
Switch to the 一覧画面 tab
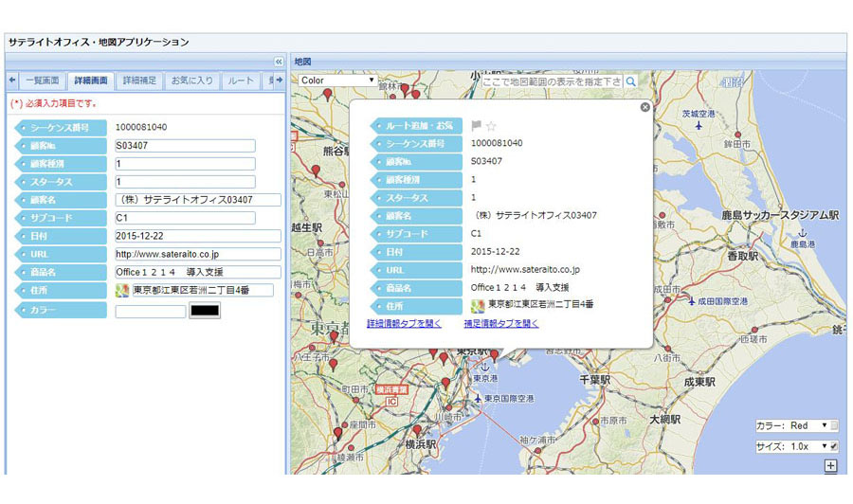43,81
